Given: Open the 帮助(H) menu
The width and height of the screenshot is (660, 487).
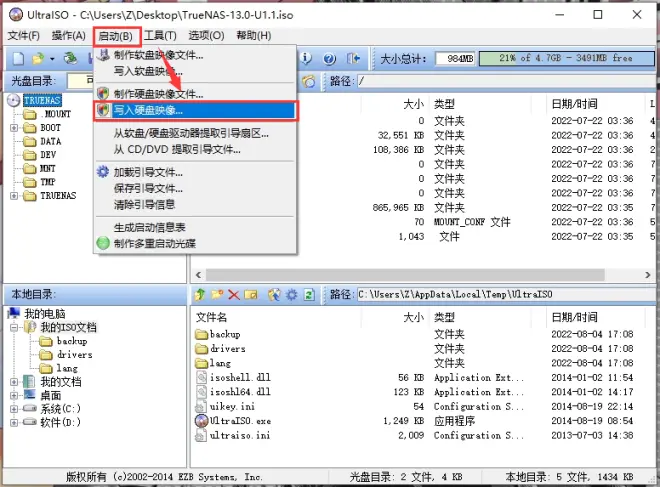Looking at the screenshot, I should click(254, 36).
